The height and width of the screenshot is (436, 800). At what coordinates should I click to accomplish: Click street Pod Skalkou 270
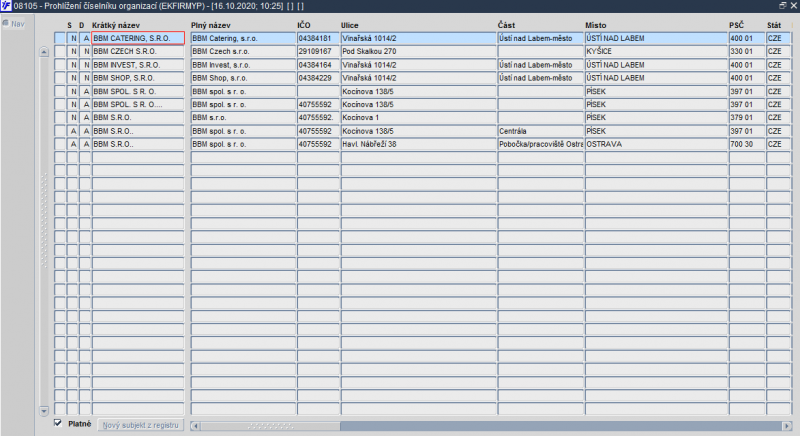point(419,52)
